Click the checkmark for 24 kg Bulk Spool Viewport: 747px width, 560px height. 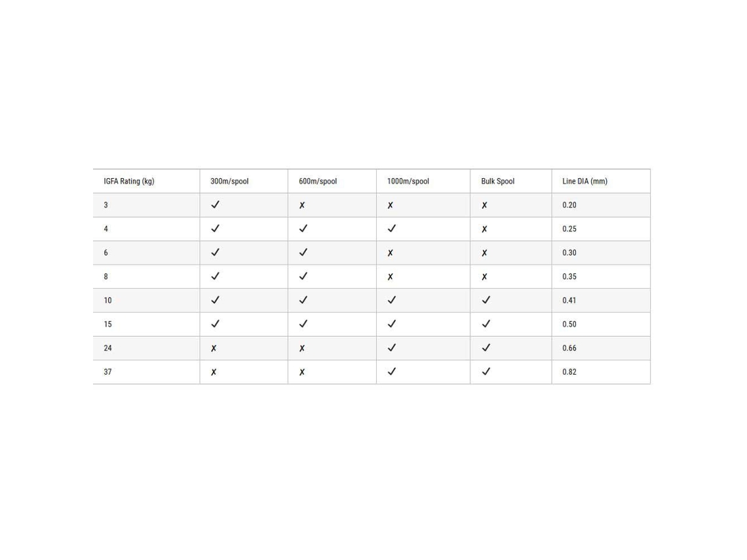pyautogui.click(x=486, y=348)
